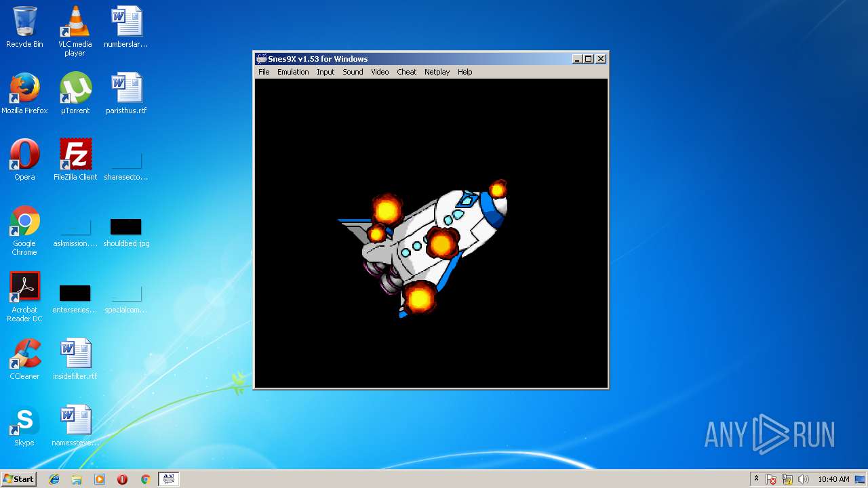Select the namessteve document icon
Image resolution: width=868 pixels, height=488 pixels.
(x=75, y=426)
